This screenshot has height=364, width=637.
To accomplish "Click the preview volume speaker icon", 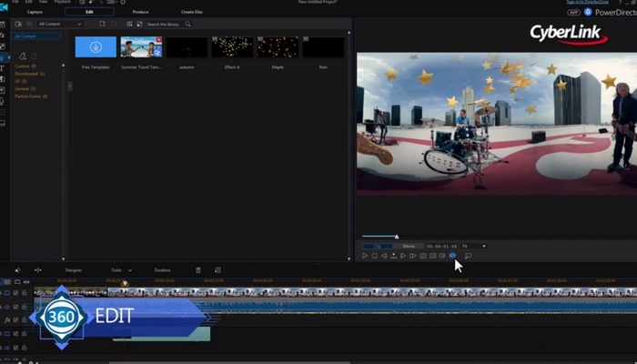I will point(442,256).
